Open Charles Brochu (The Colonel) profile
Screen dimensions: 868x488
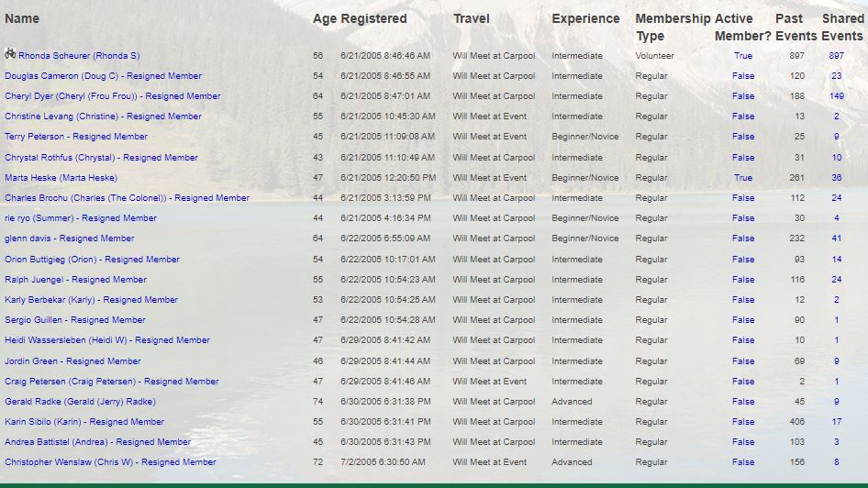coord(127,198)
